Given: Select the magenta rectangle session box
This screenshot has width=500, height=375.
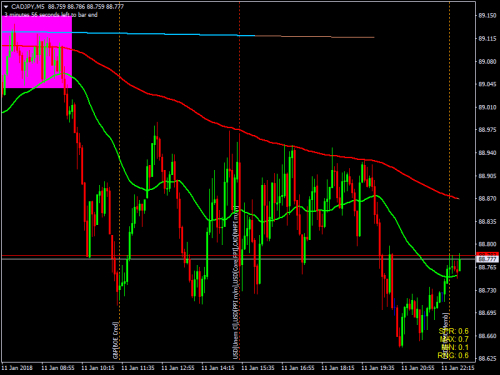Looking at the screenshot, I should pos(37,52).
